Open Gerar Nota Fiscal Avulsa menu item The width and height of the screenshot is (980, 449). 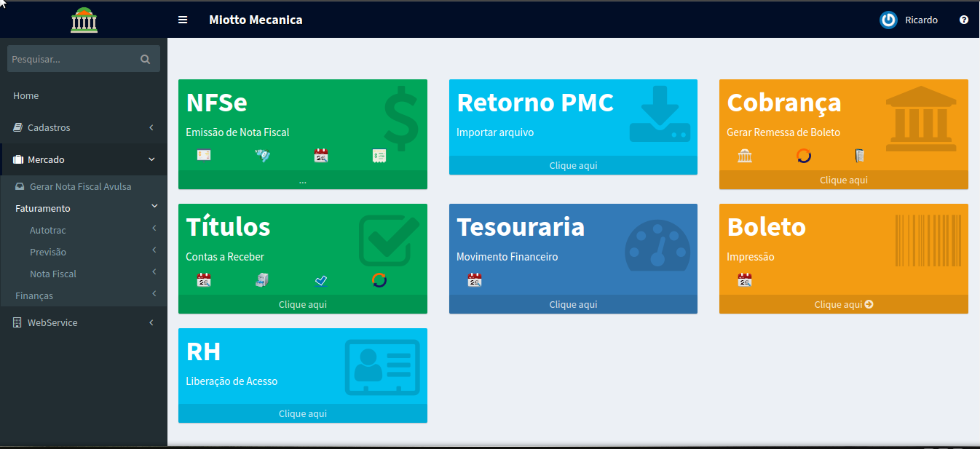tap(84, 186)
